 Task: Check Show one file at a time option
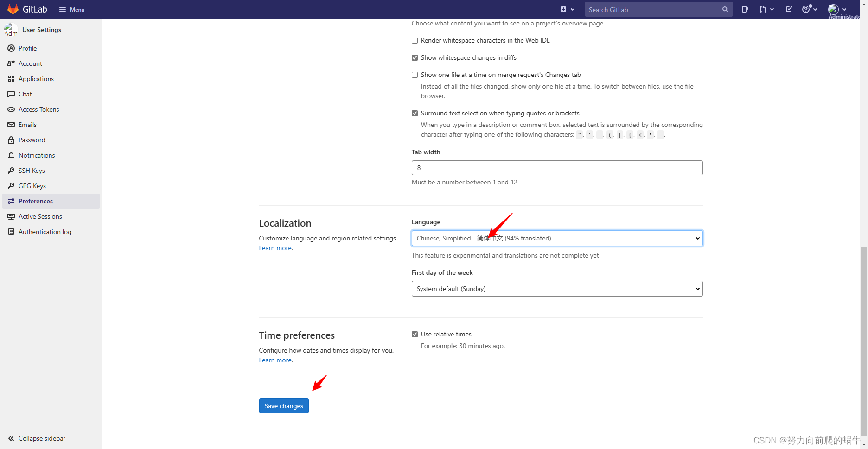(x=415, y=75)
